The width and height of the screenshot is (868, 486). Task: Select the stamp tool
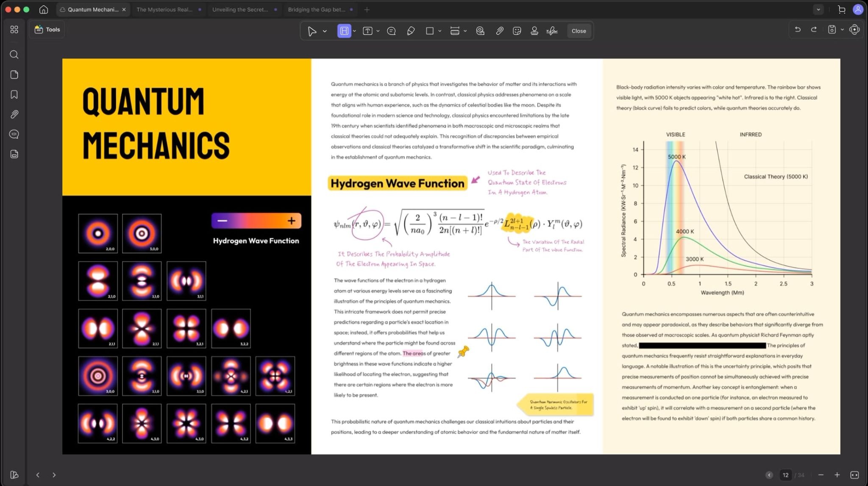[534, 31]
